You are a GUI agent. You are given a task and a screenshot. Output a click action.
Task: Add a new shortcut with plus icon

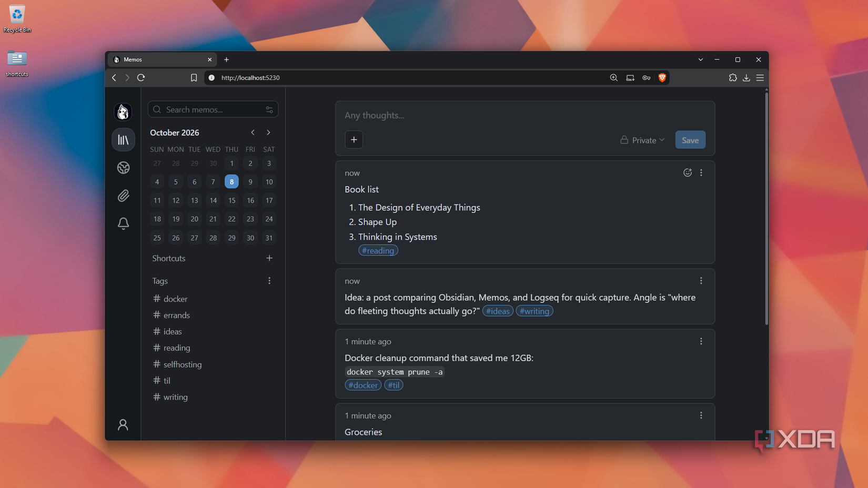pyautogui.click(x=269, y=258)
